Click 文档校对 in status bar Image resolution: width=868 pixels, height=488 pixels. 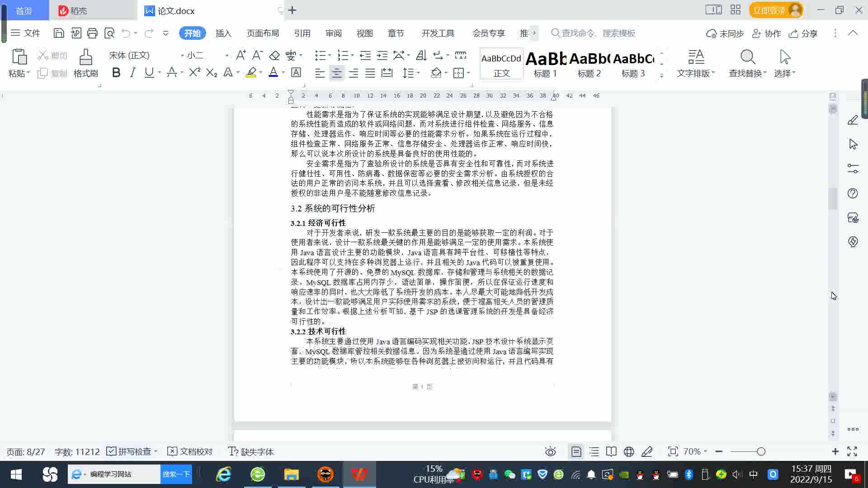(x=190, y=451)
